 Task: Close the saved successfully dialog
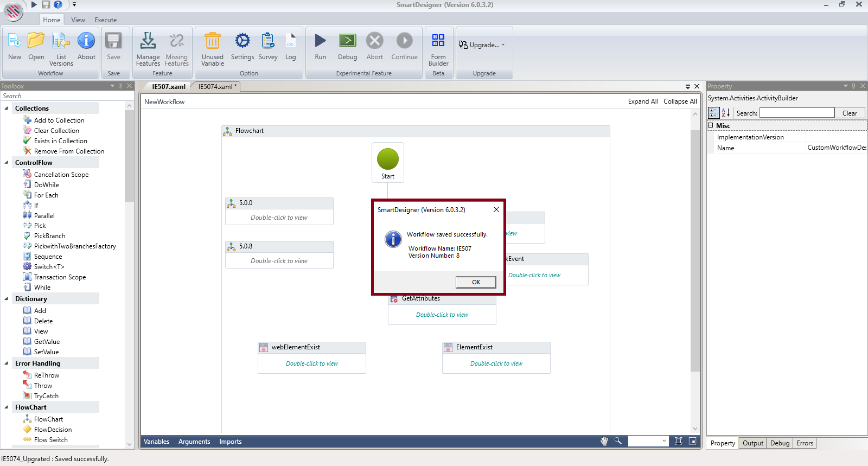click(x=496, y=209)
